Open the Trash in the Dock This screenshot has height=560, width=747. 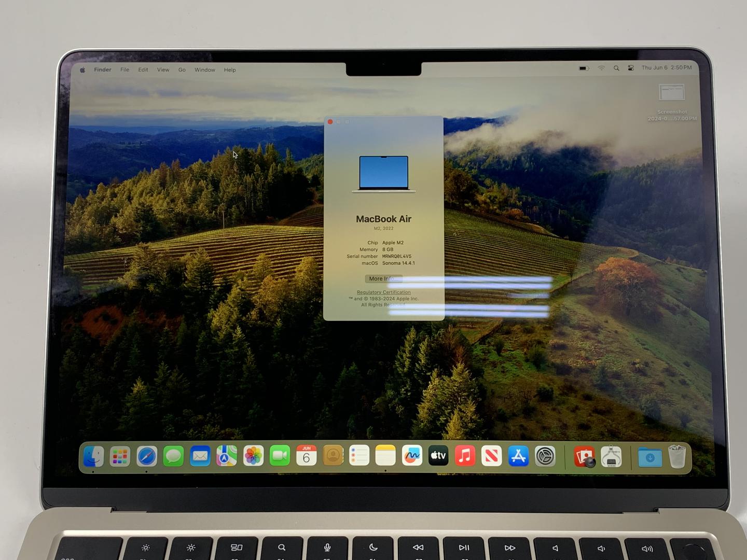click(x=677, y=457)
